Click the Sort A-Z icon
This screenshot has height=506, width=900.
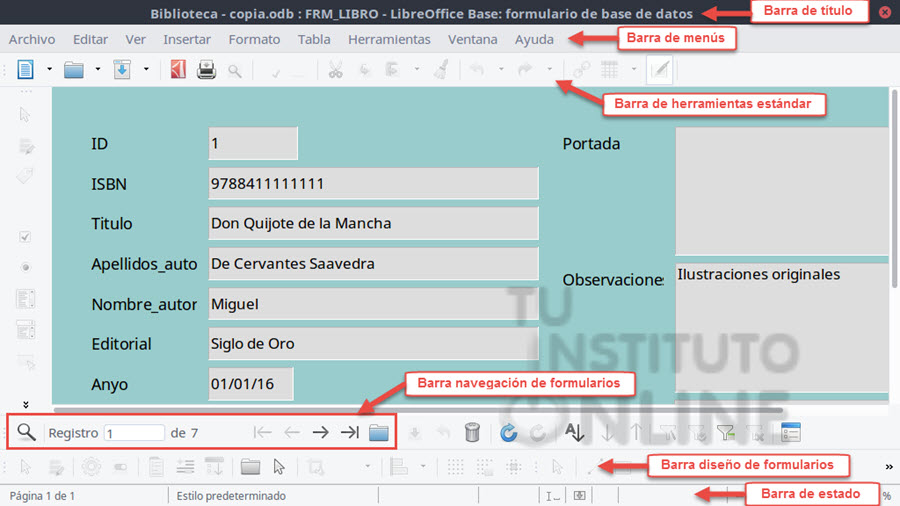point(575,432)
